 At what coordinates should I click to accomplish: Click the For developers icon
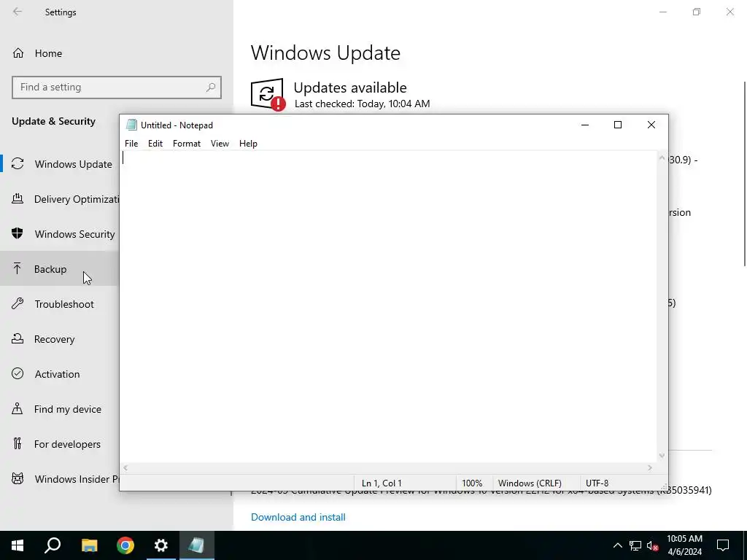(x=18, y=443)
